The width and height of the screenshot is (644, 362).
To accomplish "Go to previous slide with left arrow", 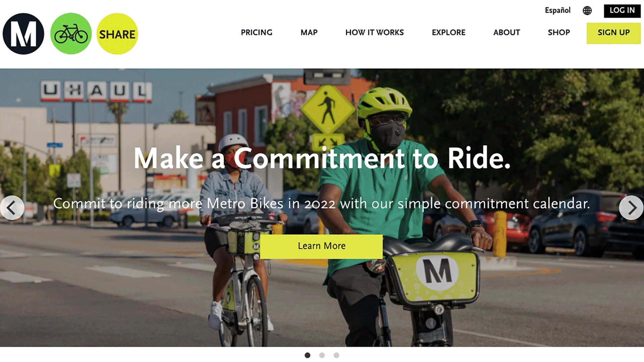I will click(x=12, y=208).
